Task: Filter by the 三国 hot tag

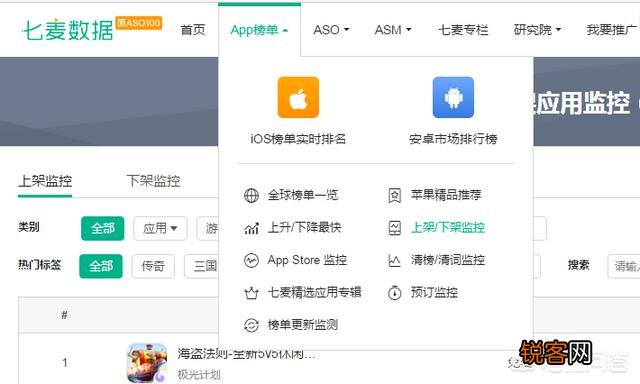Action: coord(202,266)
